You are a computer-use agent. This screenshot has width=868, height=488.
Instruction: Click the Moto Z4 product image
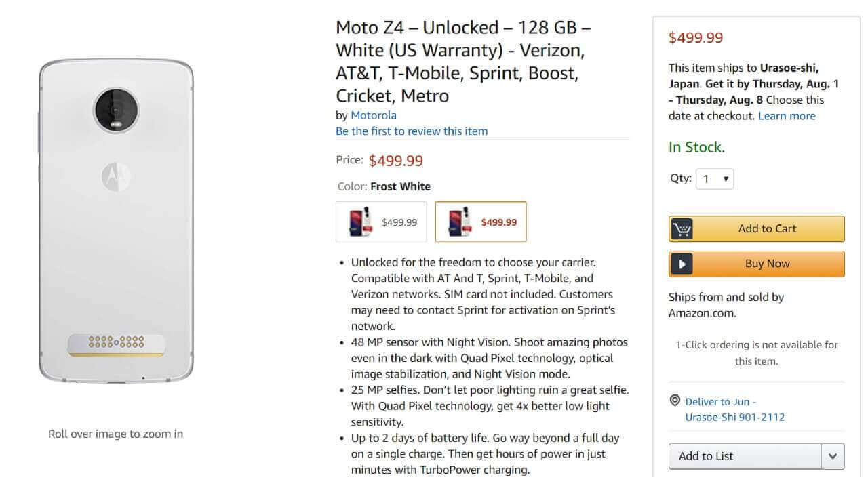(x=116, y=224)
